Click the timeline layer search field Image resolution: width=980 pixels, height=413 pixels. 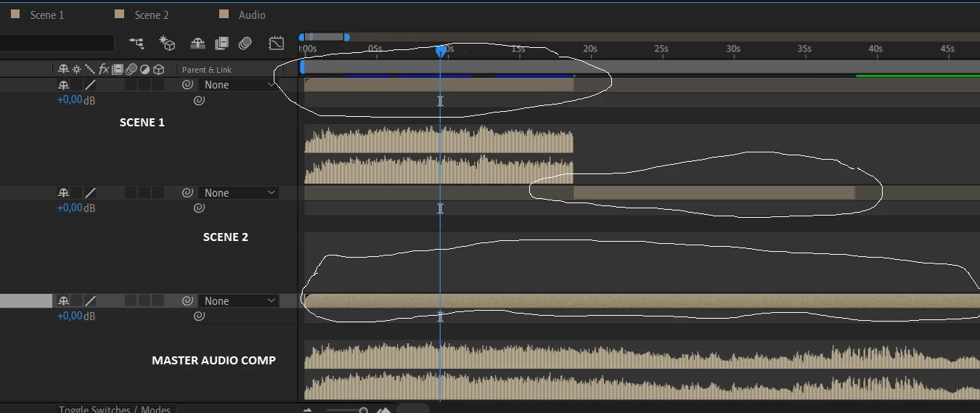coord(58,44)
